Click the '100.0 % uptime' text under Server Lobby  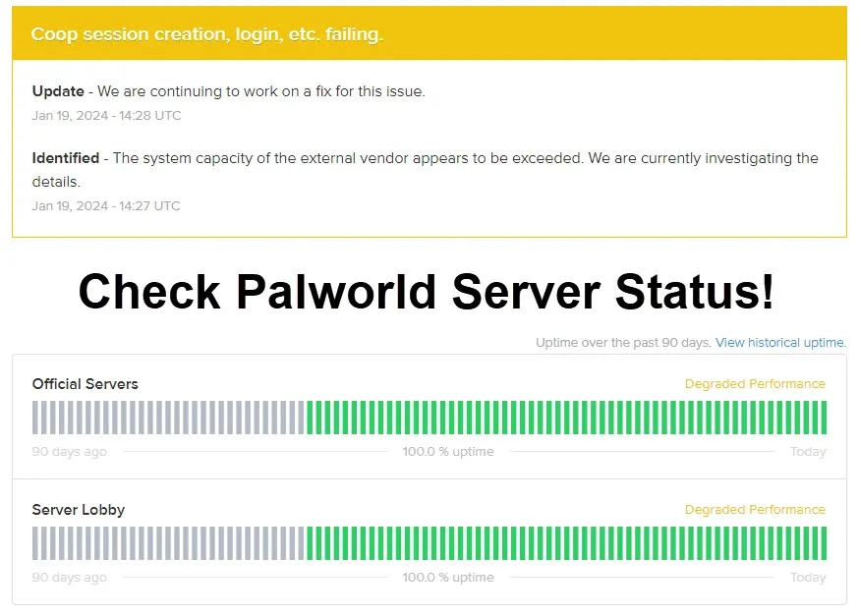coord(448,578)
